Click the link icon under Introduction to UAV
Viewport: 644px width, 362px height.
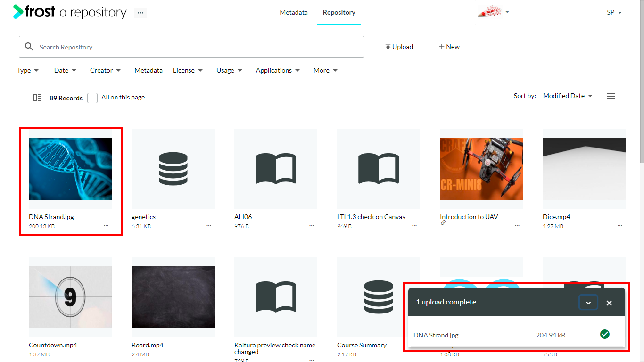point(443,223)
